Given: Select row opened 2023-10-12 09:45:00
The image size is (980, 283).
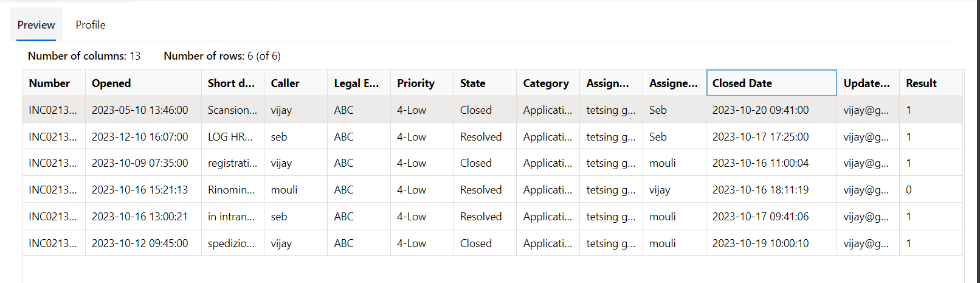Looking at the screenshot, I should click(492, 243).
